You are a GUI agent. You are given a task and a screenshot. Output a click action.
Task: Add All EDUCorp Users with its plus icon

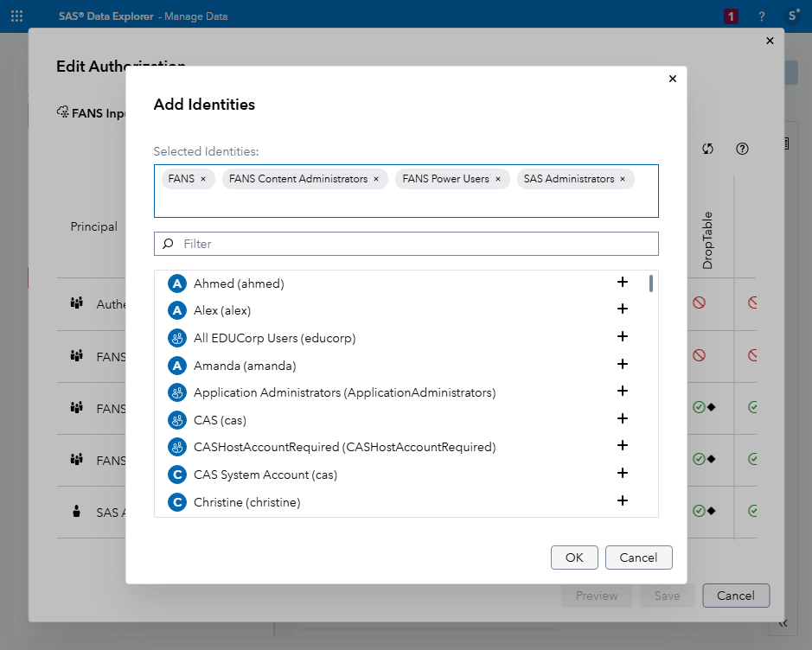tap(623, 337)
